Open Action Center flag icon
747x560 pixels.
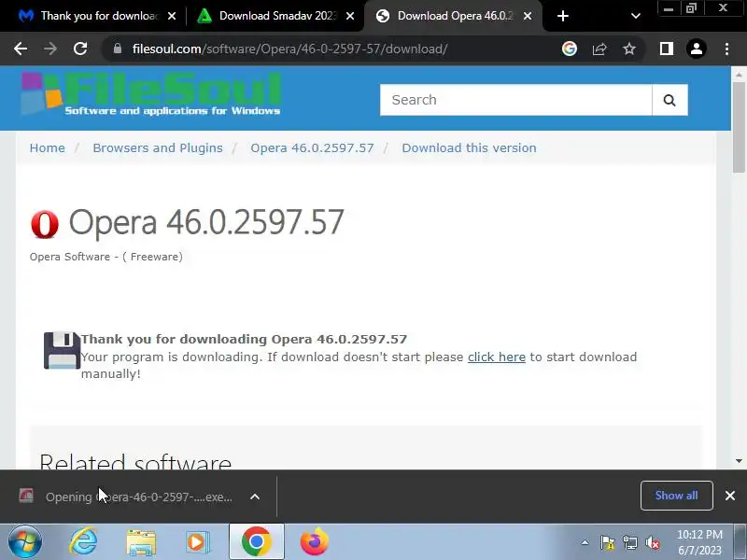click(608, 543)
